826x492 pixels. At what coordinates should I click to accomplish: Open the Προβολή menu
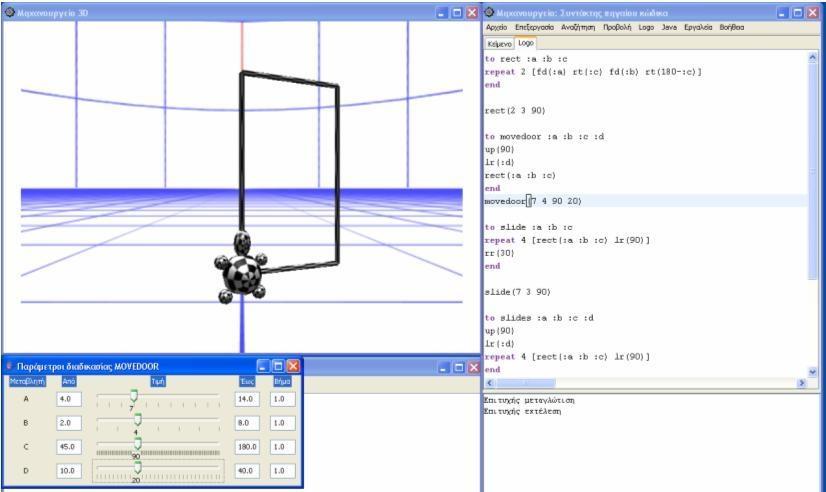(x=617, y=27)
